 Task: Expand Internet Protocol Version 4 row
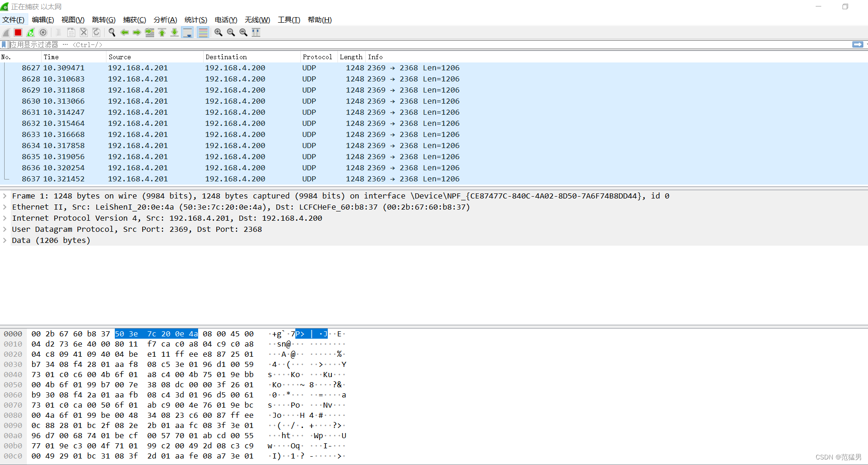[5, 218]
